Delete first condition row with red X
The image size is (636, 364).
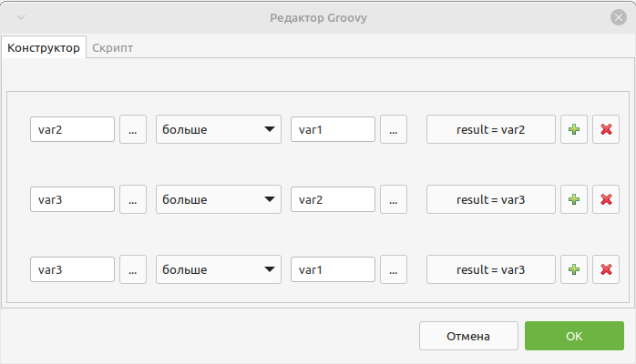(x=606, y=129)
